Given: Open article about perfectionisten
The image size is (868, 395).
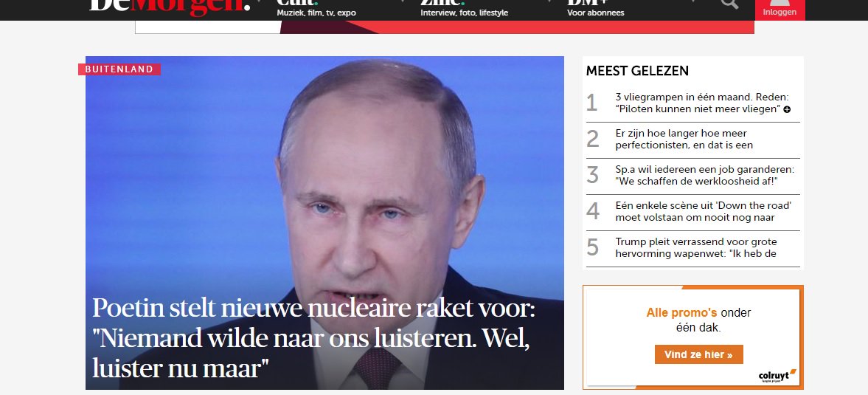Looking at the screenshot, I should click(684, 139).
